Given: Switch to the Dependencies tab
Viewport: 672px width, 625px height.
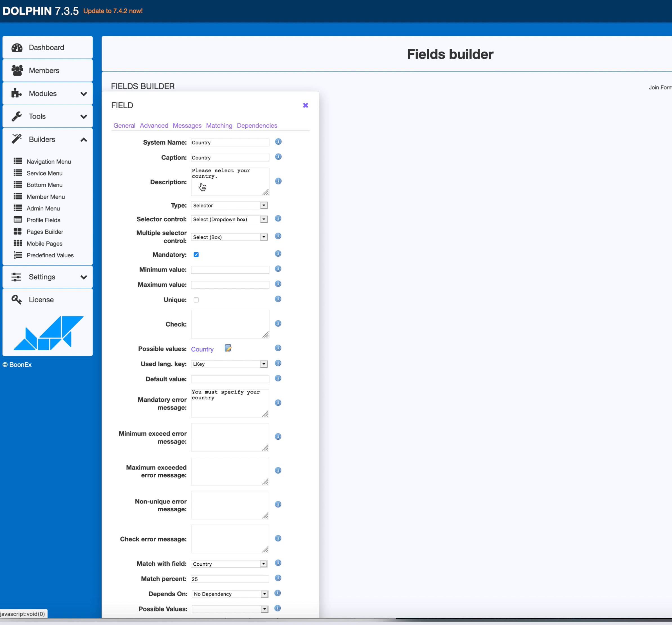Looking at the screenshot, I should pyautogui.click(x=257, y=126).
